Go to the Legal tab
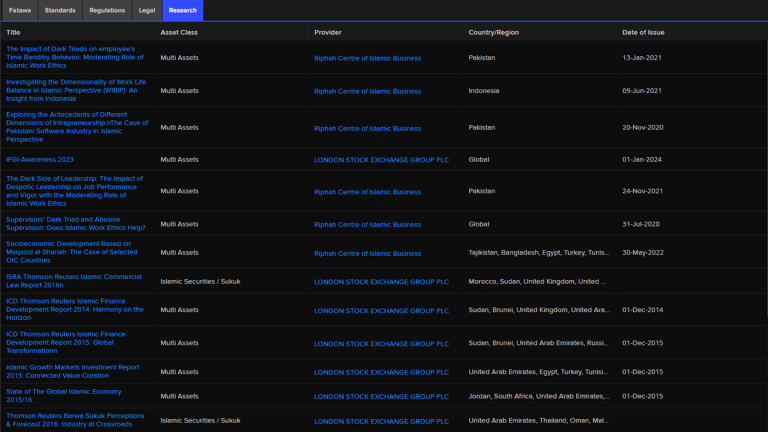This screenshot has width=768, height=432. click(x=146, y=10)
